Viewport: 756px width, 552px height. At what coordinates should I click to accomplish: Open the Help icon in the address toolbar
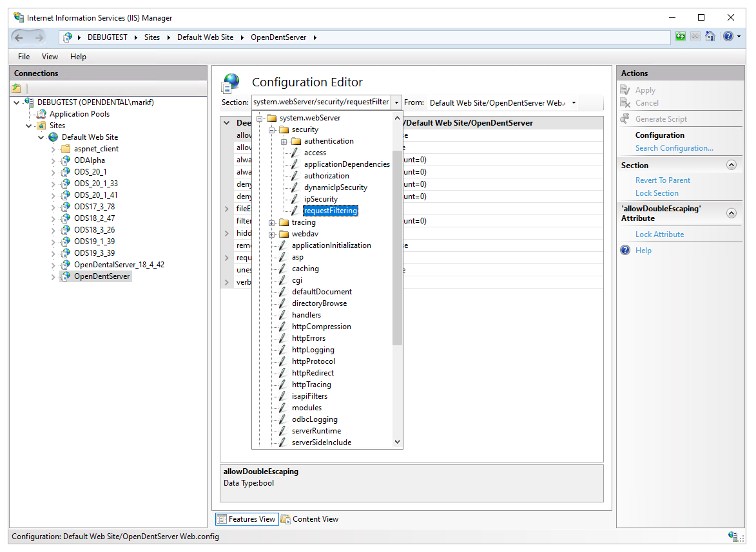728,37
